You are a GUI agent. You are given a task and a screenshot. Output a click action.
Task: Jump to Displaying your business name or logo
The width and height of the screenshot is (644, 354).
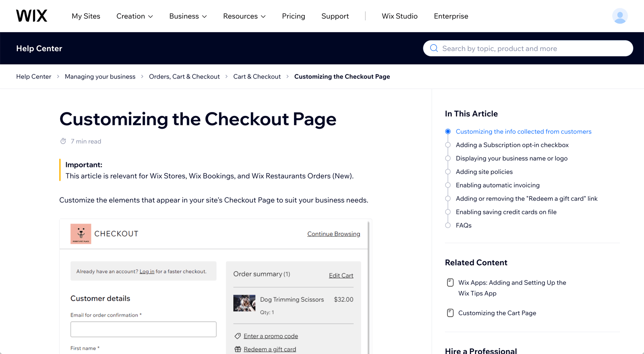tap(512, 158)
